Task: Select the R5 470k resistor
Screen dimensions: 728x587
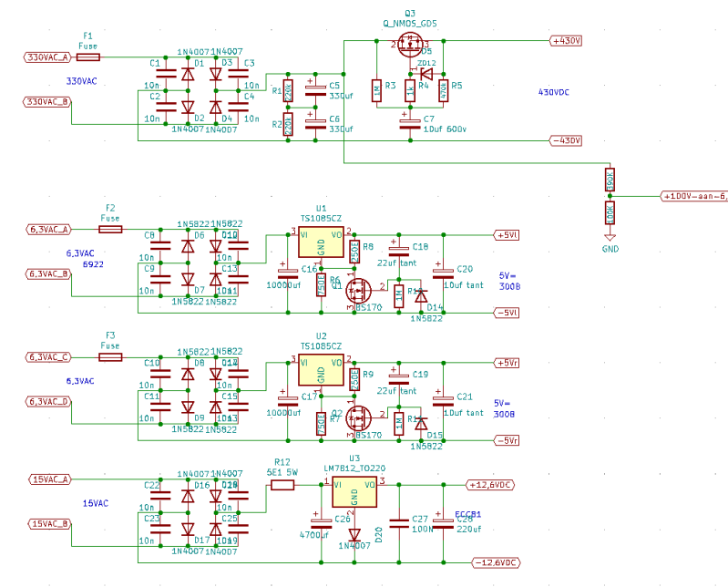Action: 444,91
